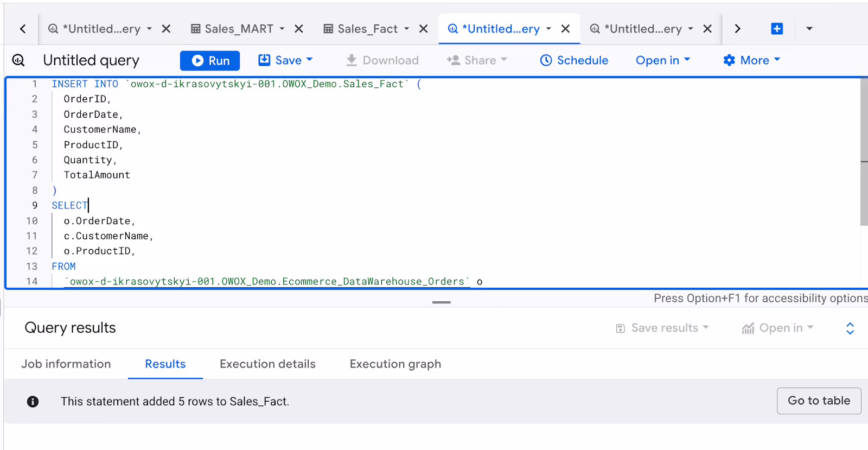The height and width of the screenshot is (450, 868).
Task: Click the SELECT keyword in editor
Action: coord(69,206)
